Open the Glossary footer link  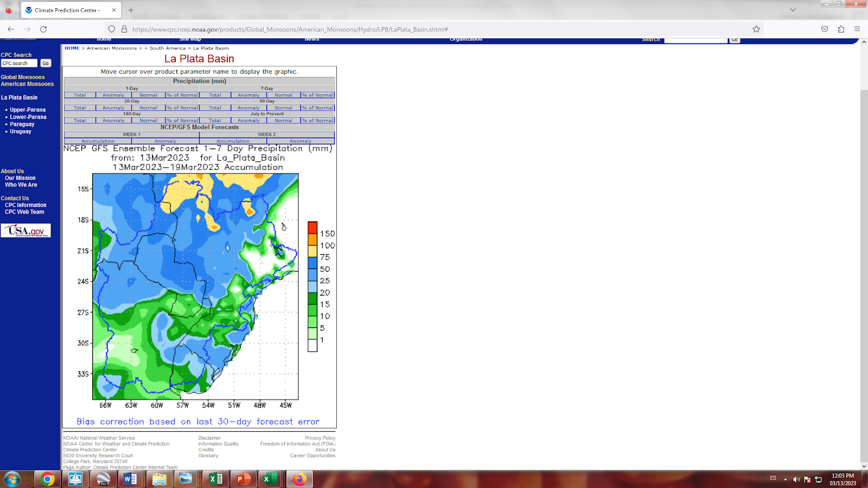[x=208, y=456]
